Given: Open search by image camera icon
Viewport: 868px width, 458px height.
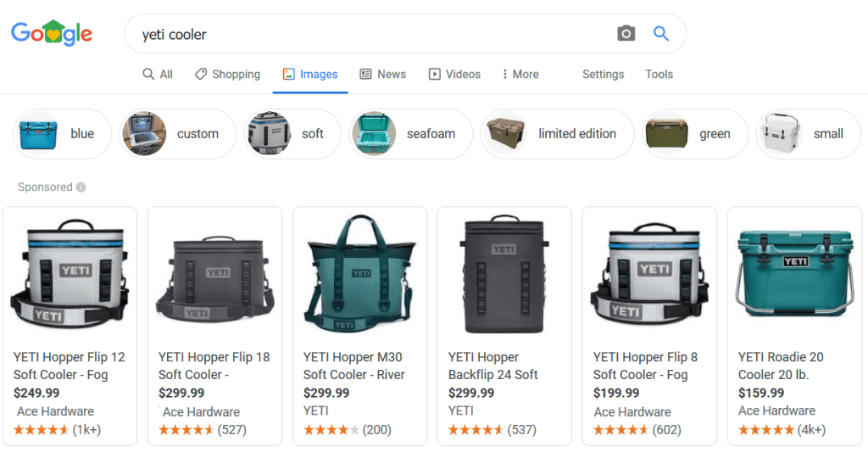Looking at the screenshot, I should 626,34.
